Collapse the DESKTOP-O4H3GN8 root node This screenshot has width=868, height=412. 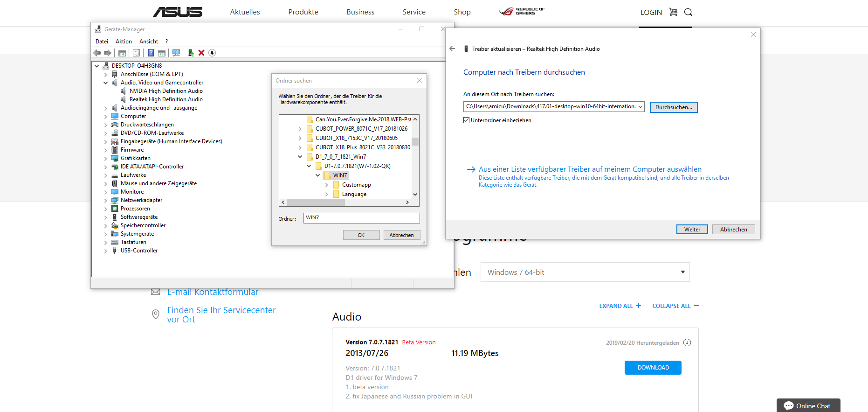point(97,66)
